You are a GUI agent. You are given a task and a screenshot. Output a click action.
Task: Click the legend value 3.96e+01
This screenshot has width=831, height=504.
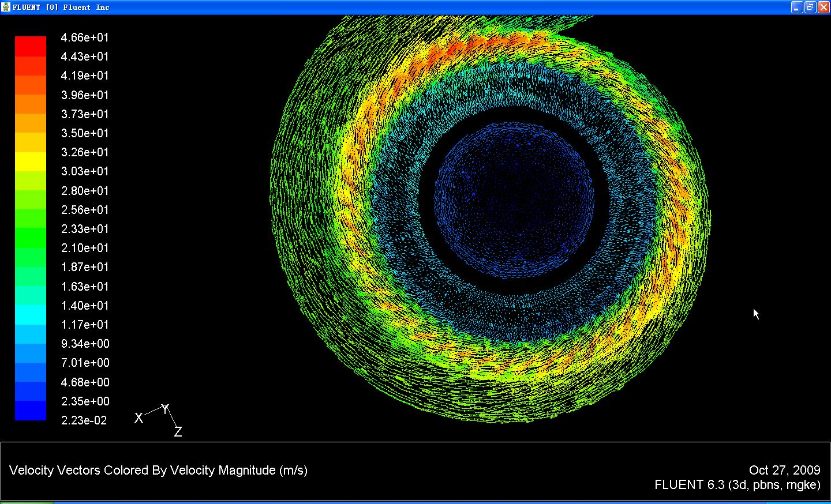tap(85, 95)
